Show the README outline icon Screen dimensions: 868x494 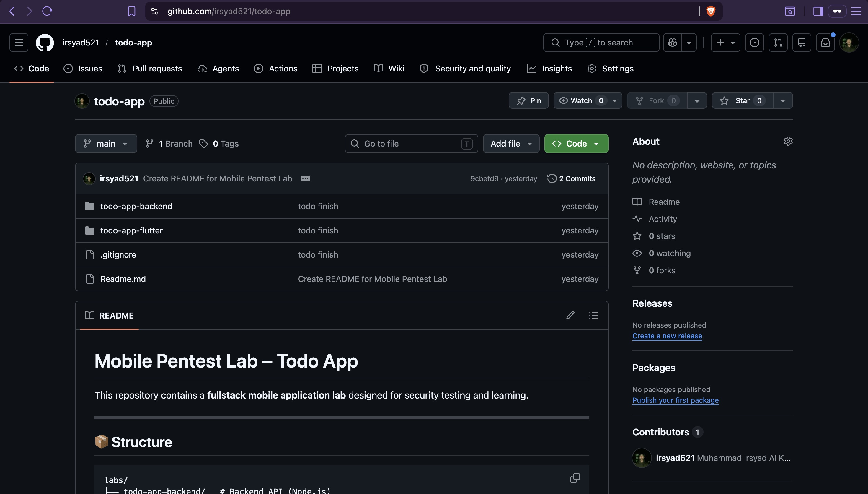593,315
